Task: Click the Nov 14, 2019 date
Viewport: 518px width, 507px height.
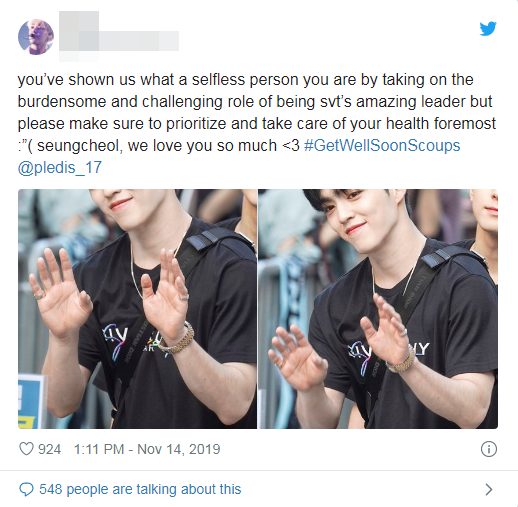Action: (x=179, y=449)
